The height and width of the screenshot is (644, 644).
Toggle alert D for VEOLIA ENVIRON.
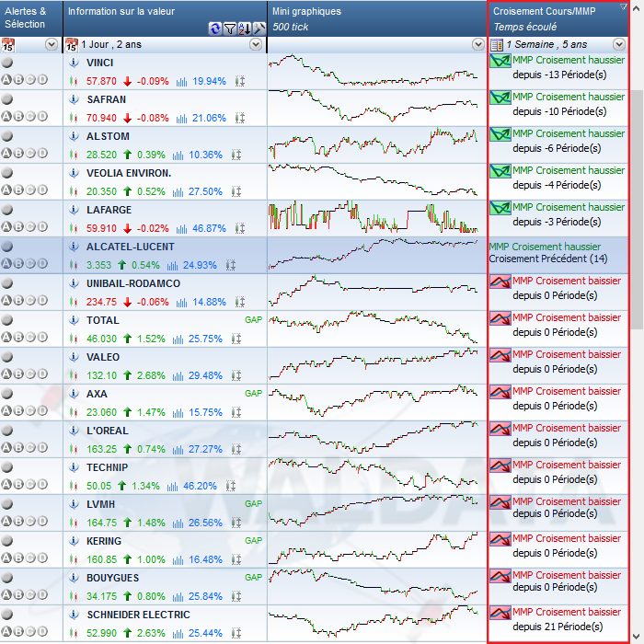coord(42,190)
